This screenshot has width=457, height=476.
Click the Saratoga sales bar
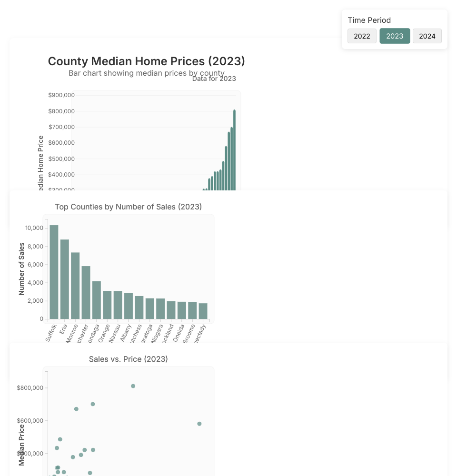pos(150,308)
